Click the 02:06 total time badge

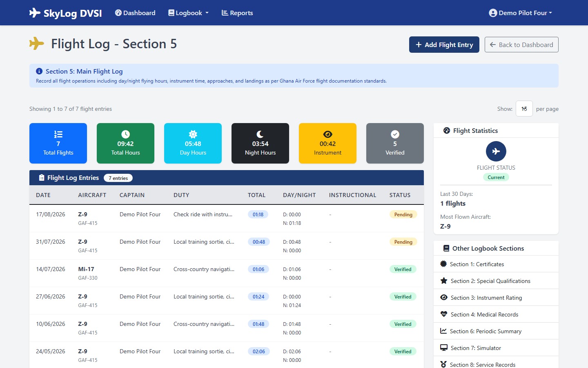click(x=259, y=352)
